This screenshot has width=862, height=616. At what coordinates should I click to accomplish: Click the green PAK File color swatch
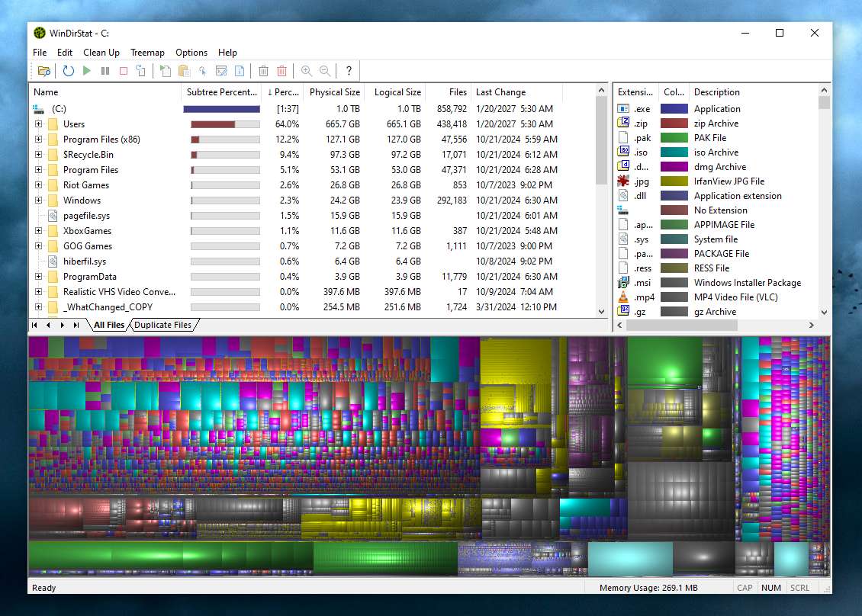[x=674, y=138]
